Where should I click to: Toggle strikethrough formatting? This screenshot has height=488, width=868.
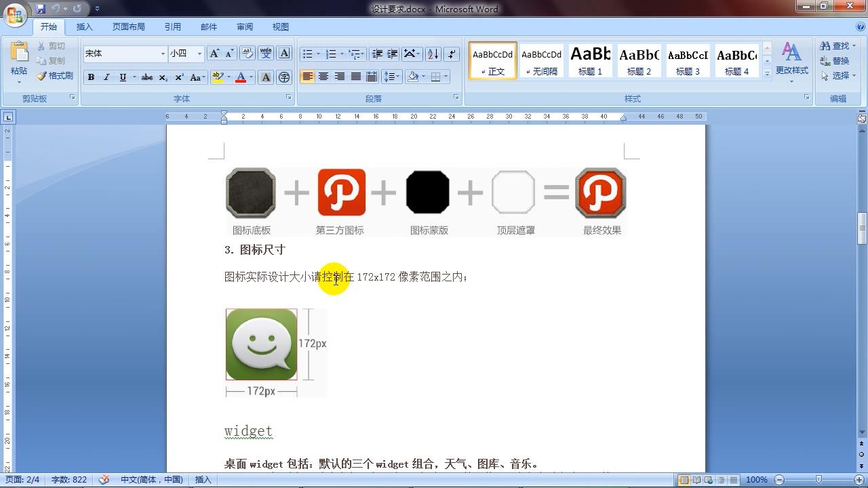(x=147, y=77)
